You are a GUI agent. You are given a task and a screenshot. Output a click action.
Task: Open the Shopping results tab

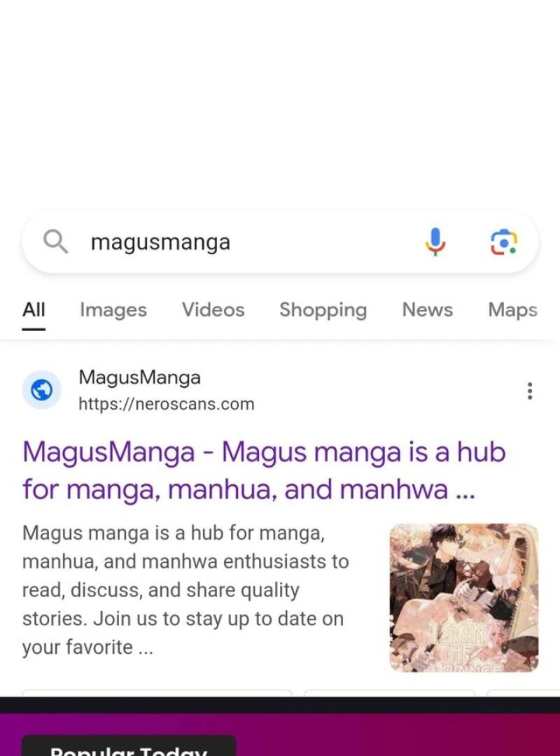pyautogui.click(x=323, y=310)
